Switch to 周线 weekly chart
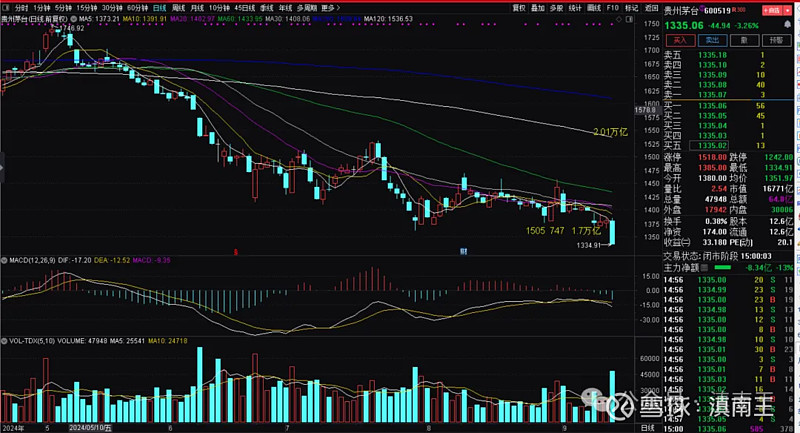This screenshot has width=800, height=433. pos(178,8)
